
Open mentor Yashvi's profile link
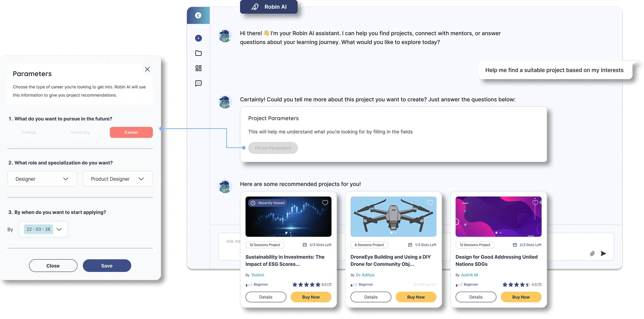258,275
